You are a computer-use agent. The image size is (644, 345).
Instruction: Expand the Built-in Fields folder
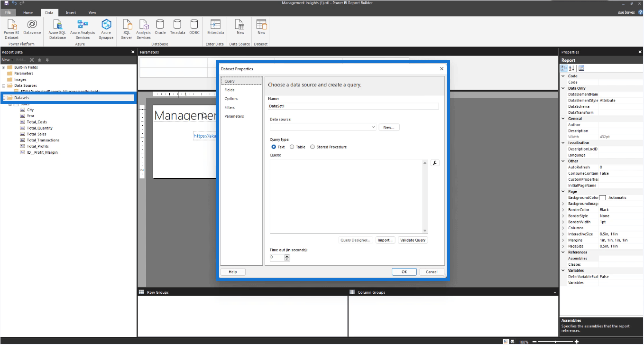pos(4,67)
